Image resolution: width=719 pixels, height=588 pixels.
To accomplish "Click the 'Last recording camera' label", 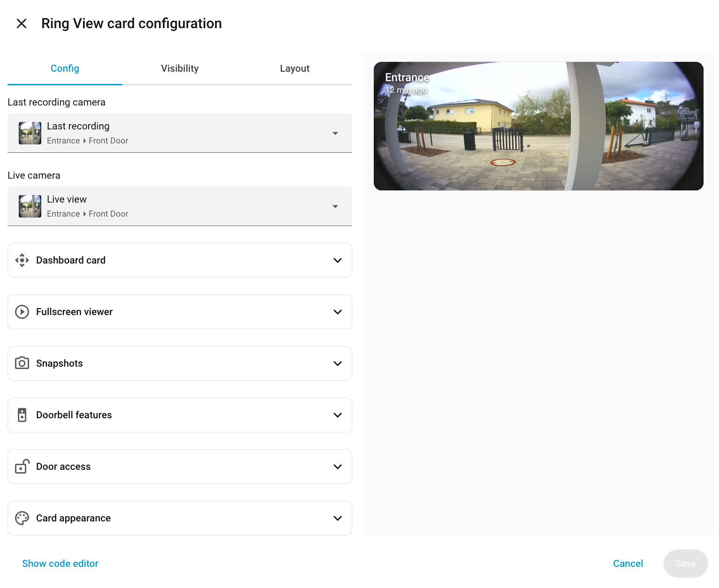I will point(56,102).
